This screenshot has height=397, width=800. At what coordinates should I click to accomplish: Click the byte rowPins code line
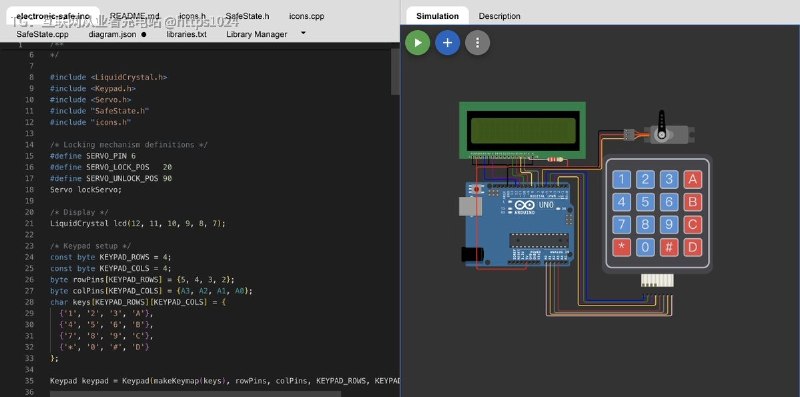pyautogui.click(x=142, y=279)
